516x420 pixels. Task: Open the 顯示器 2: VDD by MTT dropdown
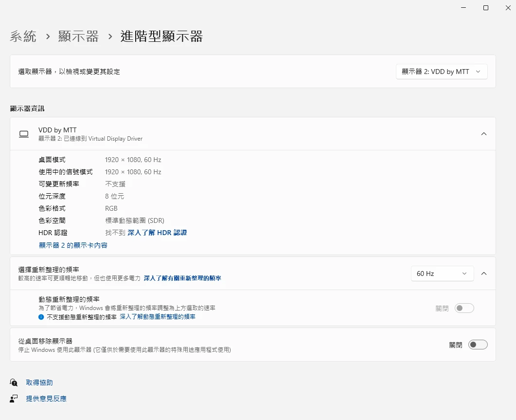(442, 72)
